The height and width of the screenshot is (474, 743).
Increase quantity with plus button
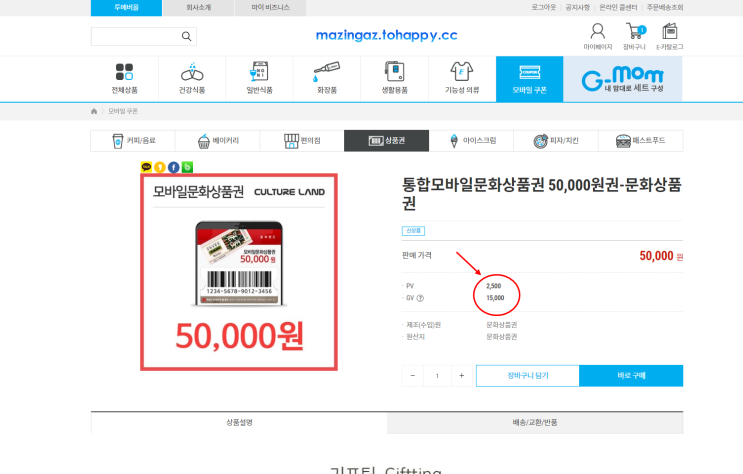pyautogui.click(x=462, y=376)
